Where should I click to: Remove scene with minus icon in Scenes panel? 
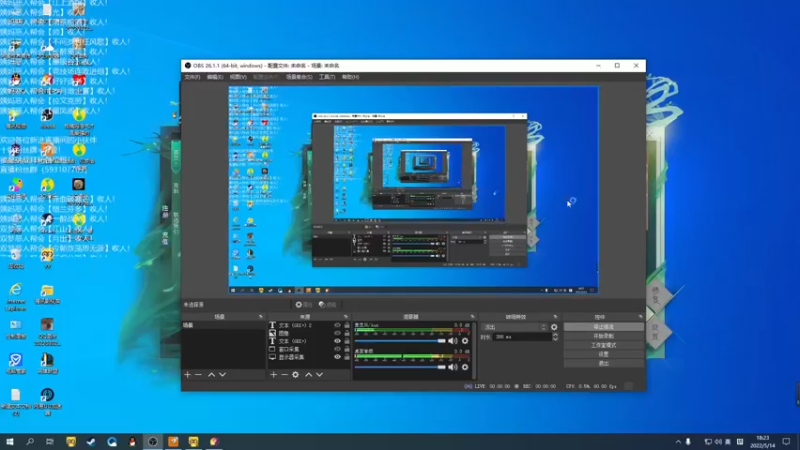(x=198, y=374)
